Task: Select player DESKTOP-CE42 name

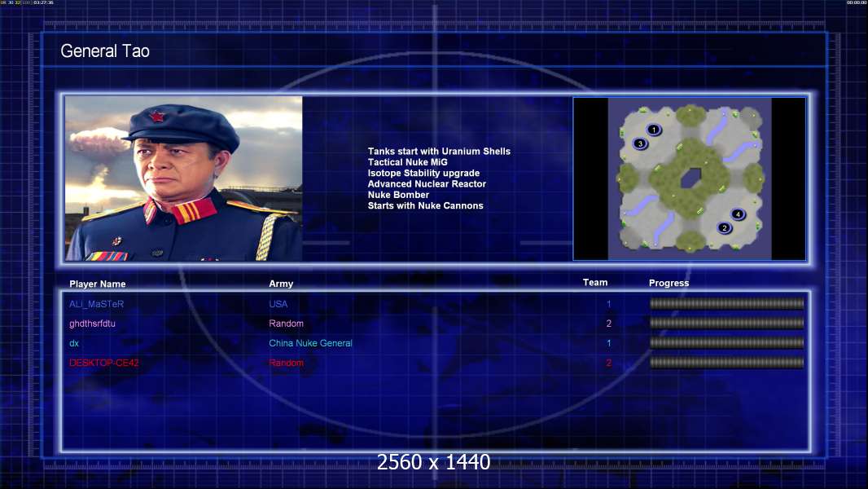Action: coord(104,363)
